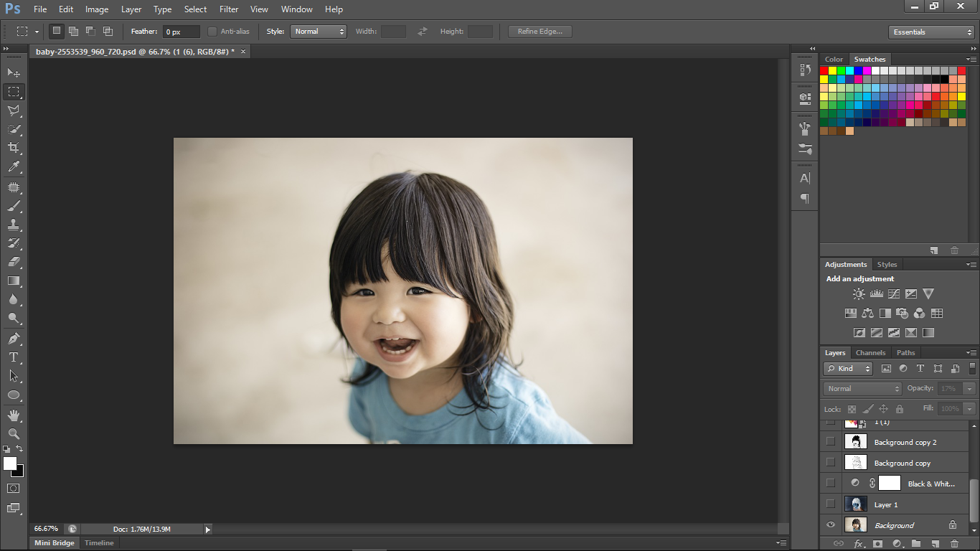
Task: Select the Quick Selection tool
Action: click(x=14, y=129)
